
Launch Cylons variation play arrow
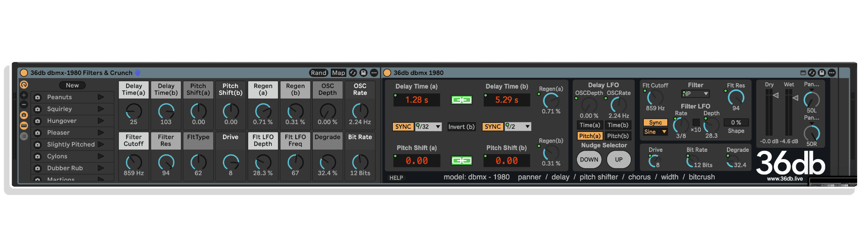(101, 156)
